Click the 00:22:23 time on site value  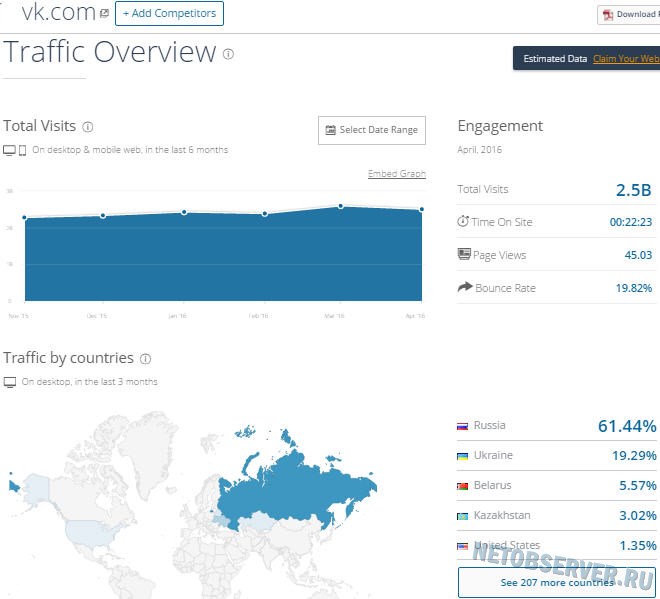coord(631,222)
